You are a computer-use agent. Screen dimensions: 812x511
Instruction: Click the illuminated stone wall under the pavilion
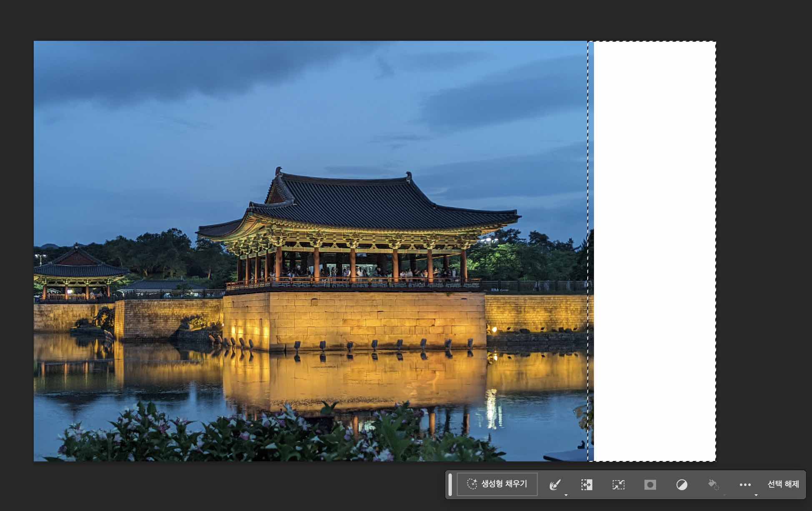coord(354,319)
